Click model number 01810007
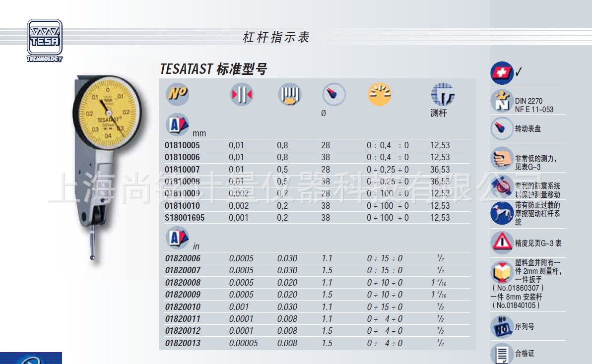Image resolution: width=592 pixels, height=364 pixels. pos(182,170)
